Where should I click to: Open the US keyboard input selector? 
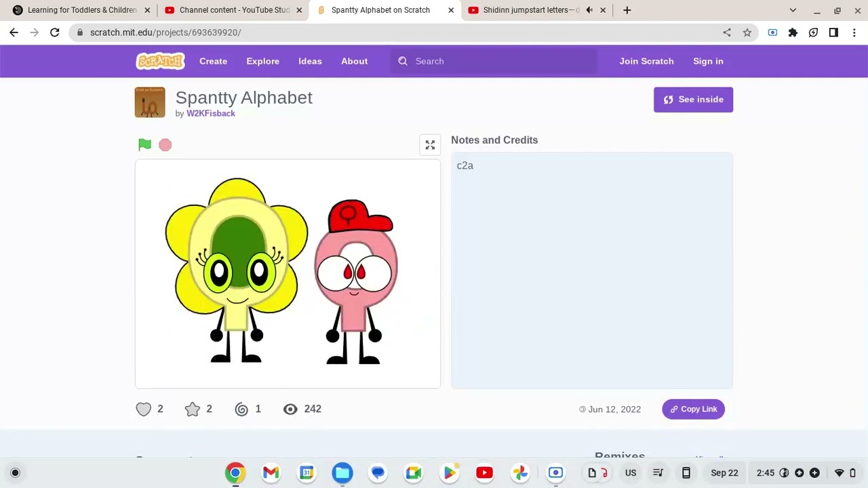click(x=631, y=473)
